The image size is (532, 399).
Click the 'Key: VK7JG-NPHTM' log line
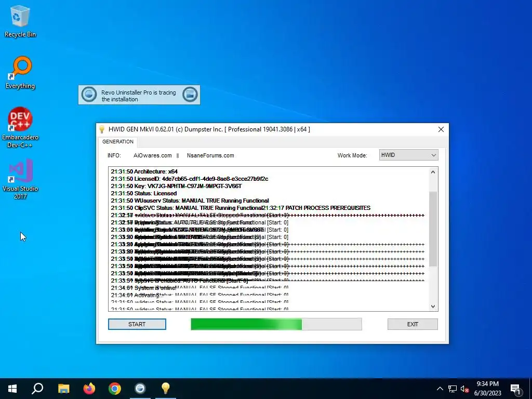point(177,186)
